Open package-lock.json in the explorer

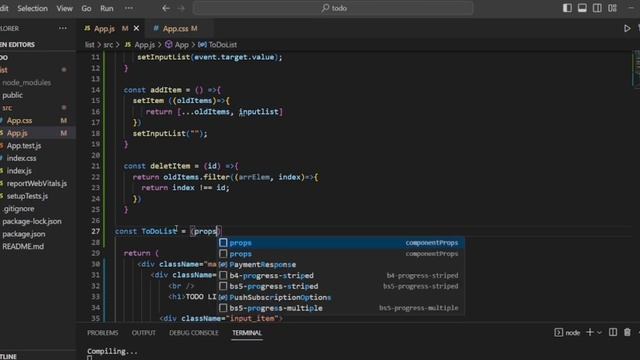tap(32, 222)
